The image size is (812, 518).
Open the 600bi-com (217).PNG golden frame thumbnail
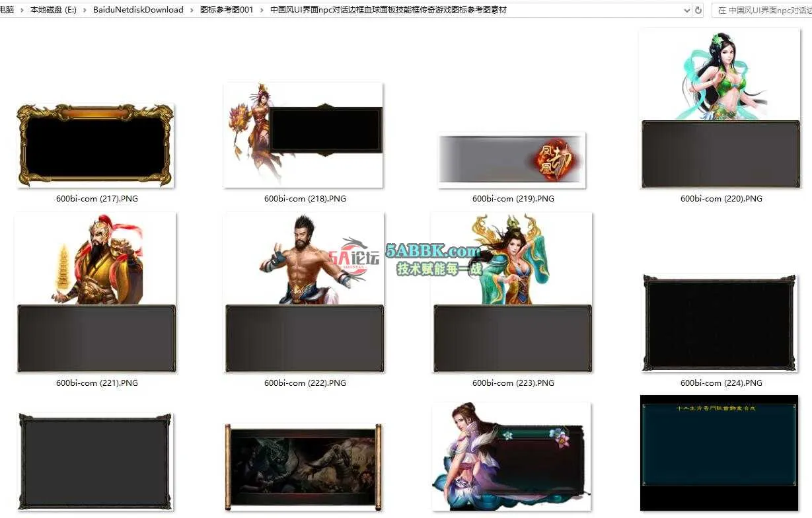[x=95, y=145]
